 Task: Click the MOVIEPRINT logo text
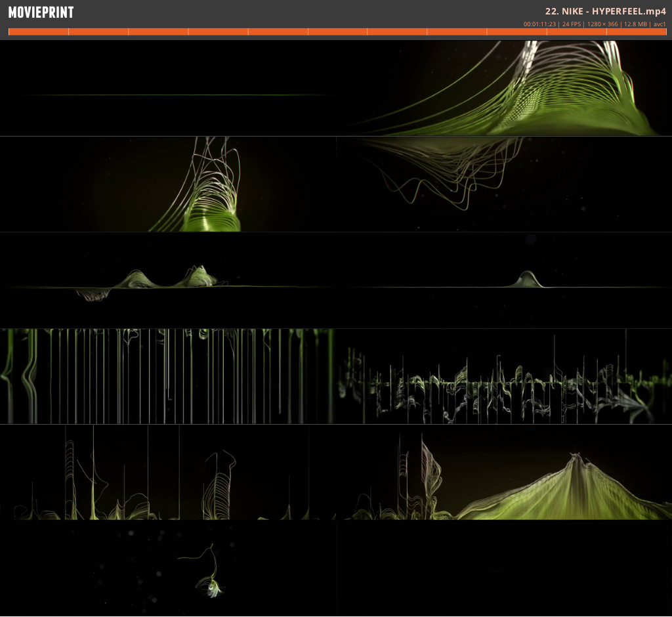41,12
